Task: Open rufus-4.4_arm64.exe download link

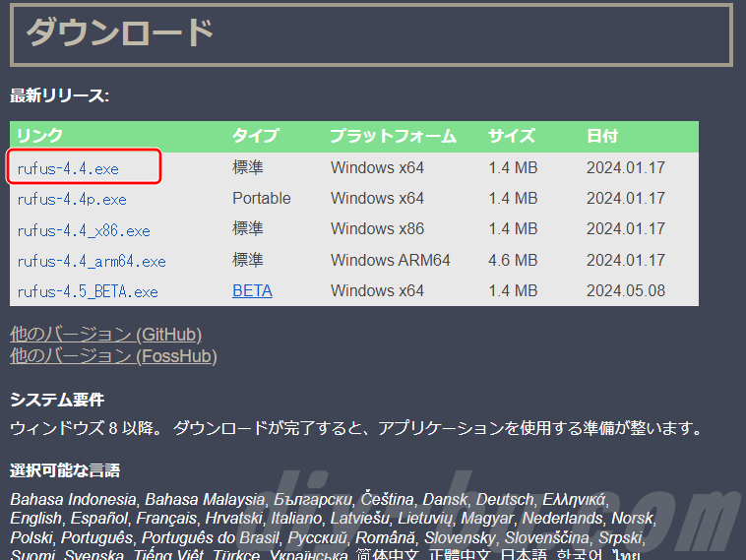Action: point(92,261)
